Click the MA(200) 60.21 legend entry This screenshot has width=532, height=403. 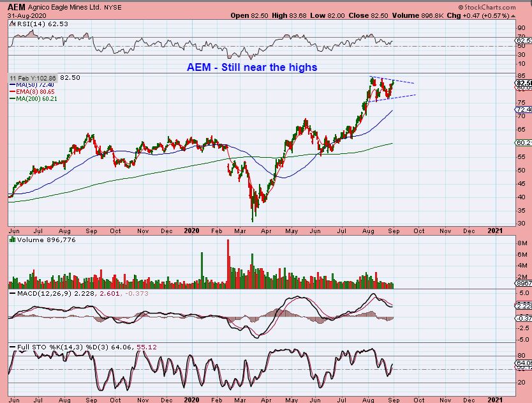(x=33, y=99)
